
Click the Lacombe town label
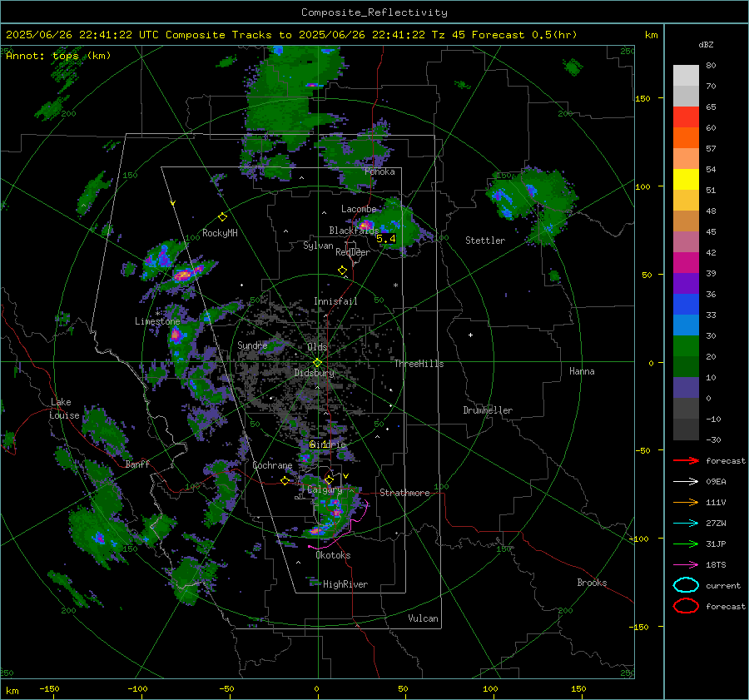point(359,209)
